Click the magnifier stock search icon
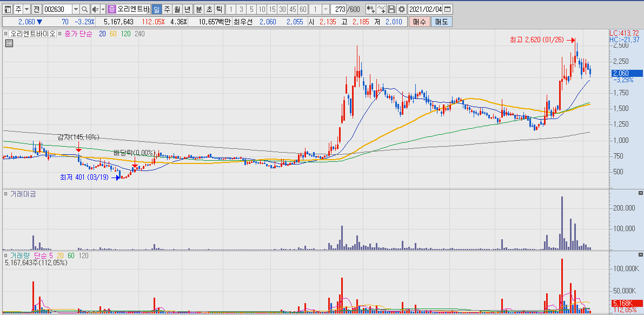This screenshot has width=644, height=315. 84,9
